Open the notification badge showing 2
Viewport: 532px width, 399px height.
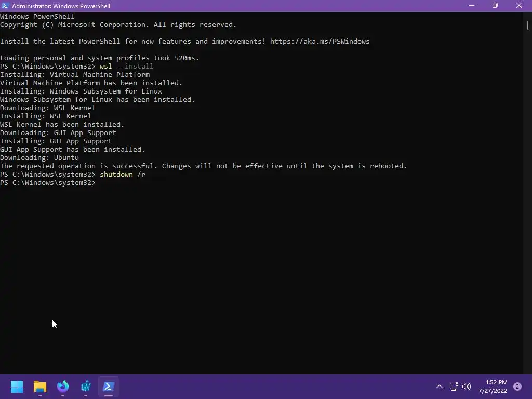517,387
